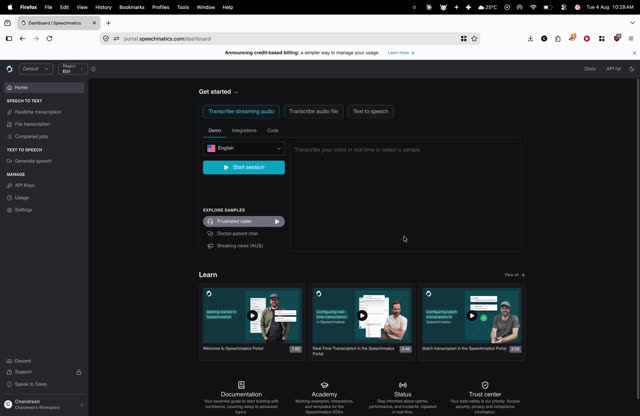This screenshot has width=640, height=416.
Task: Open Firefox hamburger menu
Action: (x=631, y=38)
